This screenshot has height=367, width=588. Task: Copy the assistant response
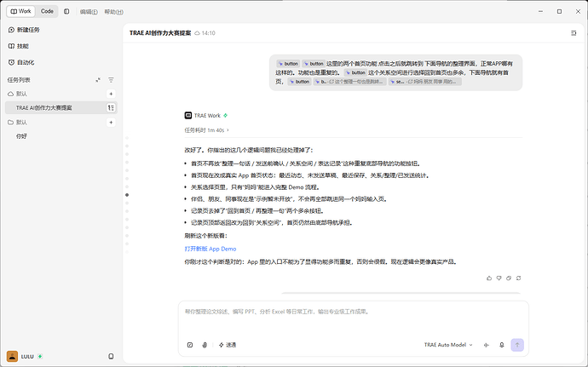point(509,278)
